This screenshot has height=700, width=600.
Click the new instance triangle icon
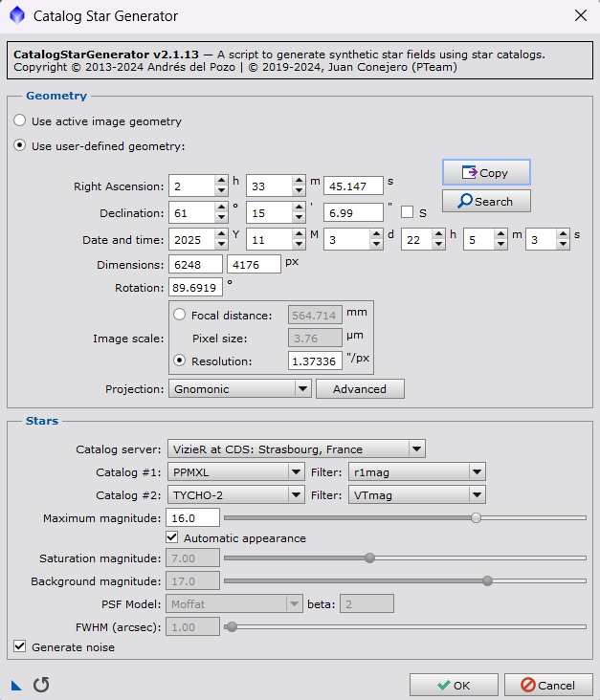point(16,685)
